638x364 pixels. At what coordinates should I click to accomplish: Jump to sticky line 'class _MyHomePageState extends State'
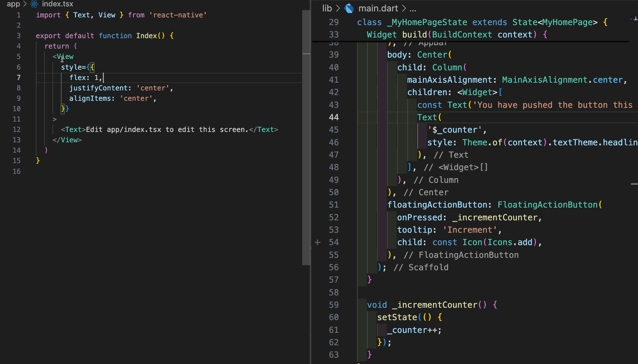(482, 22)
